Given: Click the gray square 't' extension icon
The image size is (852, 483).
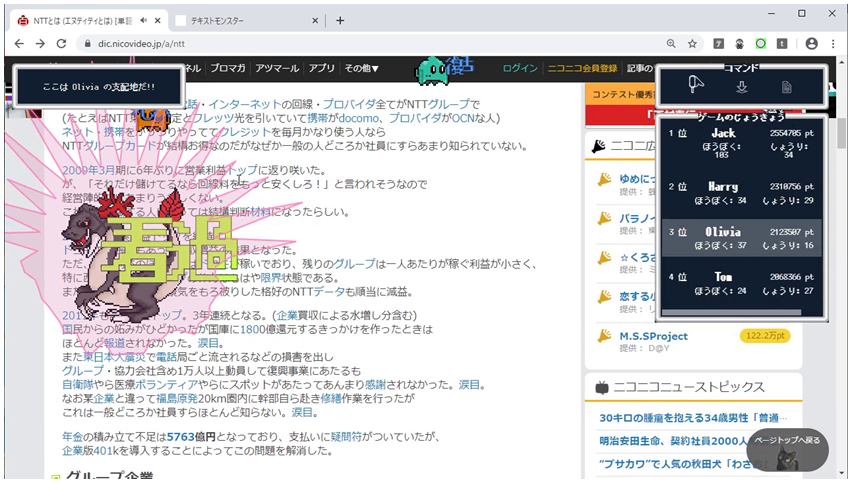Looking at the screenshot, I should 782,43.
